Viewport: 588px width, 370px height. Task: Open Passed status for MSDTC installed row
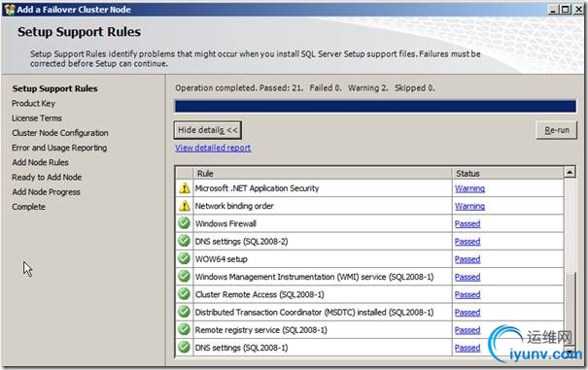467,313
